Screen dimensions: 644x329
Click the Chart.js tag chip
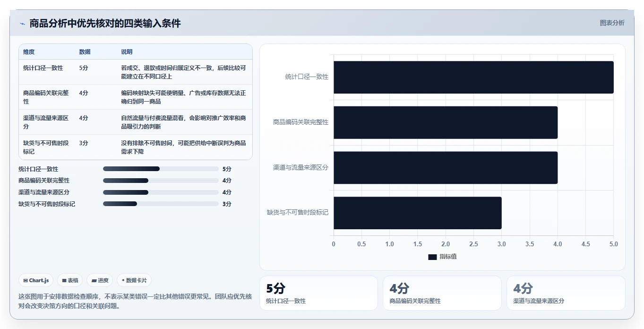point(36,280)
